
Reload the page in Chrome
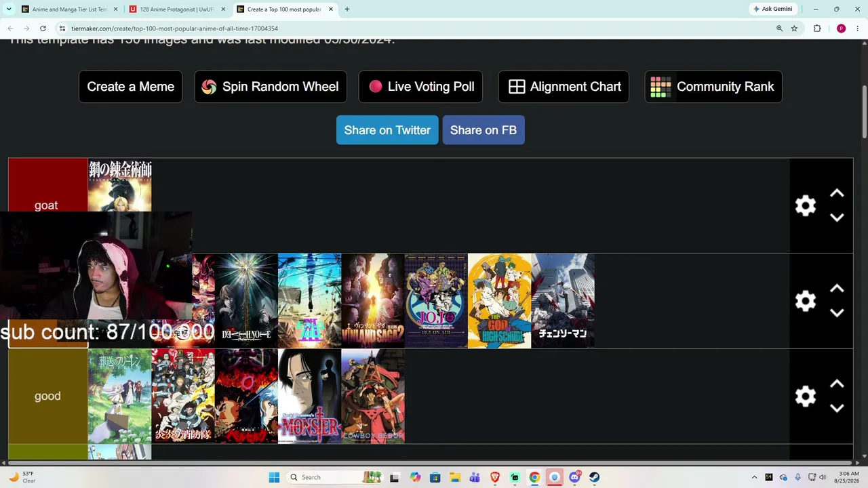coord(43,28)
